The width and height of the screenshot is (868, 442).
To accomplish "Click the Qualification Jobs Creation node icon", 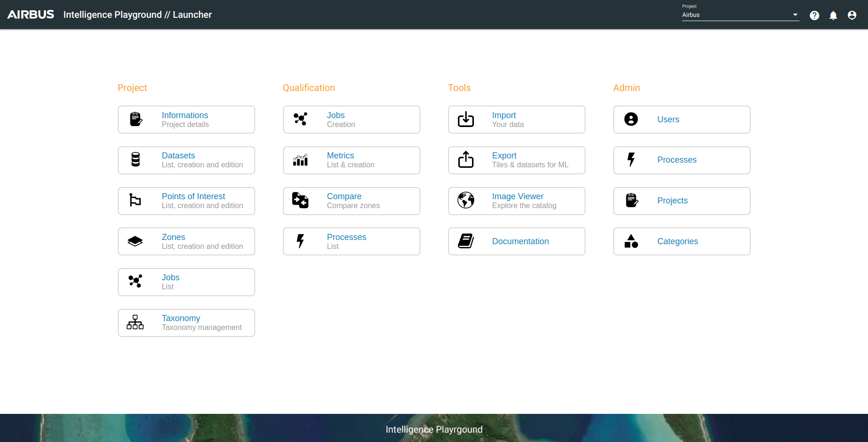I will point(300,119).
